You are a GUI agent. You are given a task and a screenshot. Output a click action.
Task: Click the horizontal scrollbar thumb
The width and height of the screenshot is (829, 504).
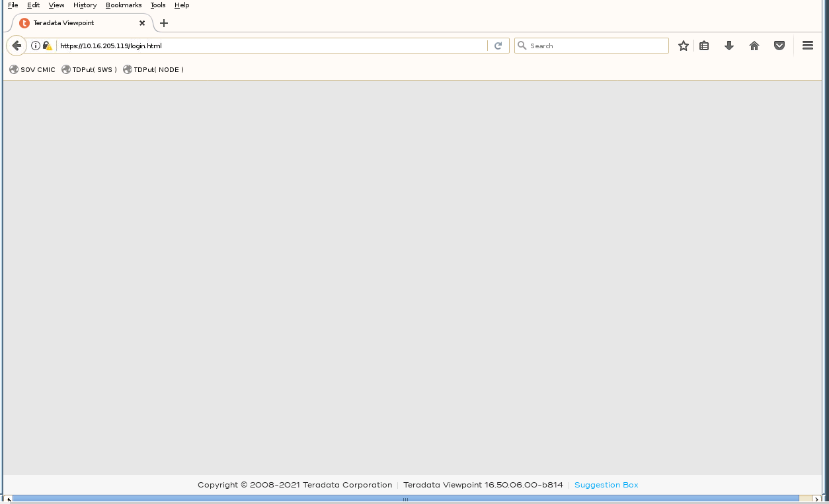coord(405,499)
